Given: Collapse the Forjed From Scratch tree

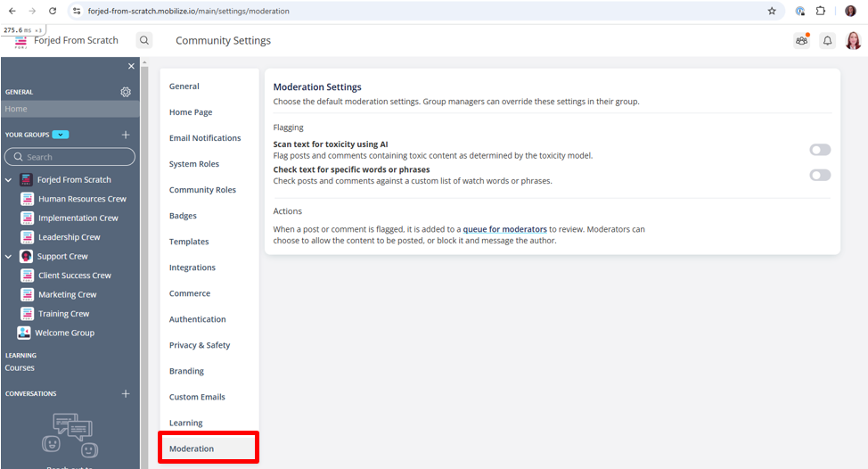Looking at the screenshot, I should pyautogui.click(x=8, y=180).
